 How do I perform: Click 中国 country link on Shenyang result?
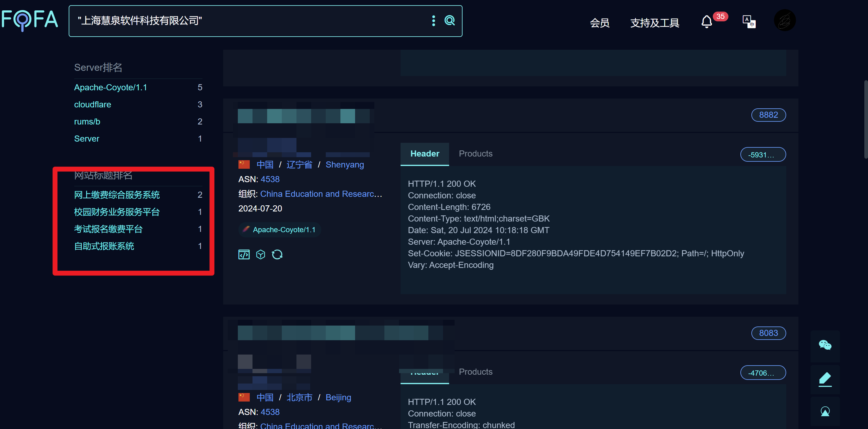coord(264,165)
